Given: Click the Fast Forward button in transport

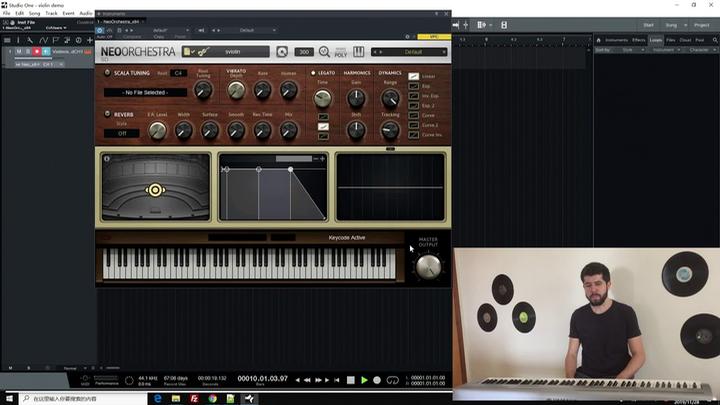Looking at the screenshot, I should (318, 380).
